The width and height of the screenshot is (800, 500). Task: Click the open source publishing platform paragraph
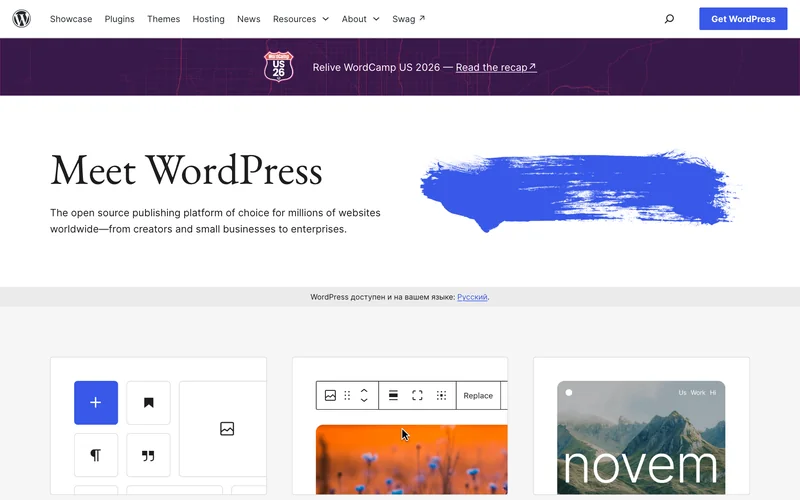(x=215, y=221)
